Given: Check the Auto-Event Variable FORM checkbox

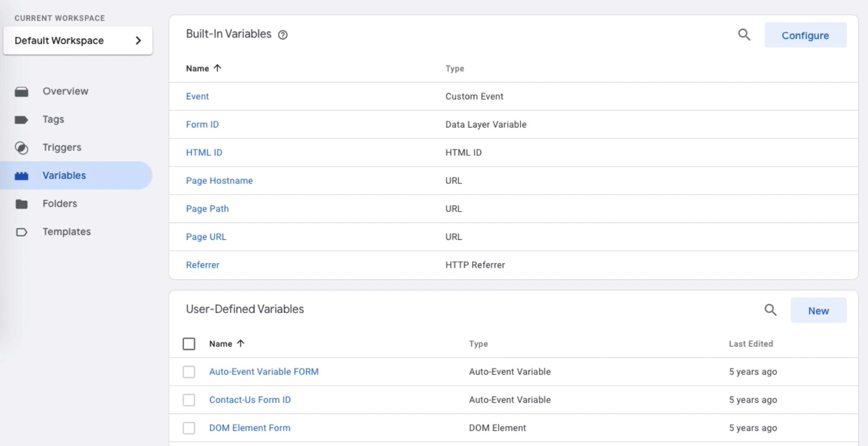Looking at the screenshot, I should click(x=189, y=372).
